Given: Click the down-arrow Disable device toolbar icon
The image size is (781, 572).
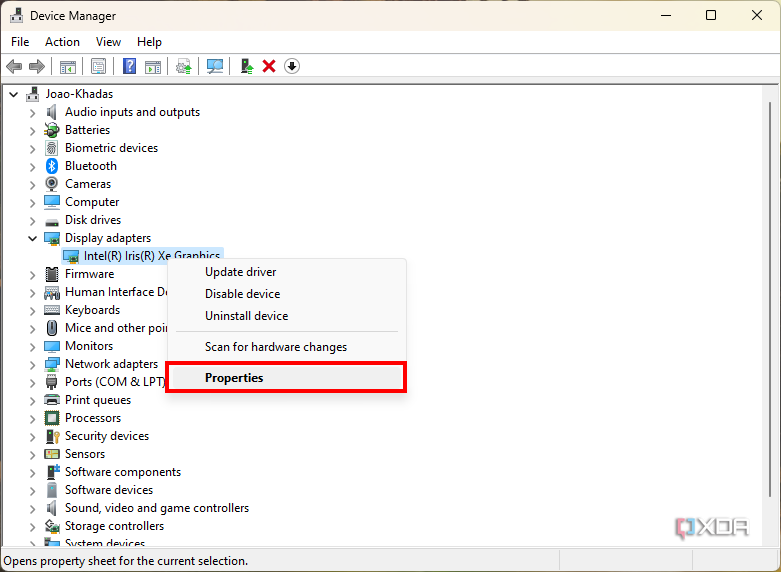Looking at the screenshot, I should coord(292,66).
